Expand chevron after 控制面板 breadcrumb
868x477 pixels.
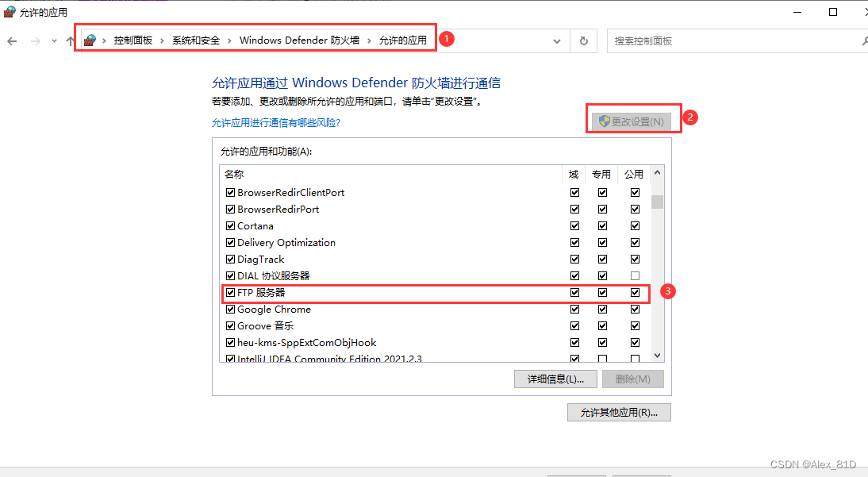162,40
